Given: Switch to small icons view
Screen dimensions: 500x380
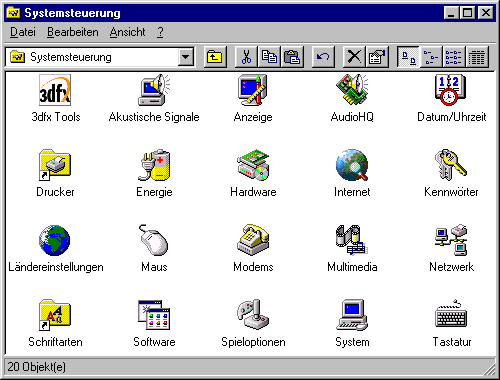Looking at the screenshot, I should 431,57.
